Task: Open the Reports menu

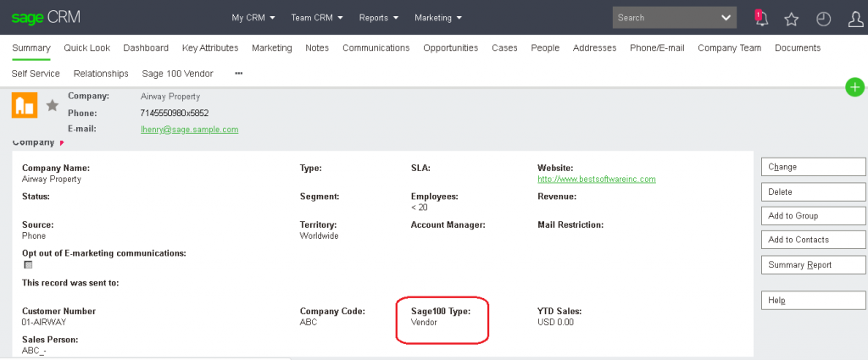Action: 379,18
